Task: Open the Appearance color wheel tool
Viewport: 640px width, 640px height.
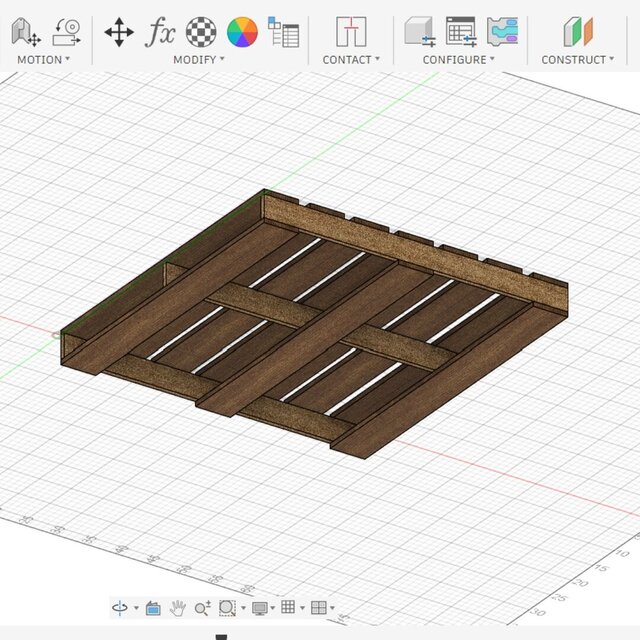Action: pyautogui.click(x=242, y=32)
